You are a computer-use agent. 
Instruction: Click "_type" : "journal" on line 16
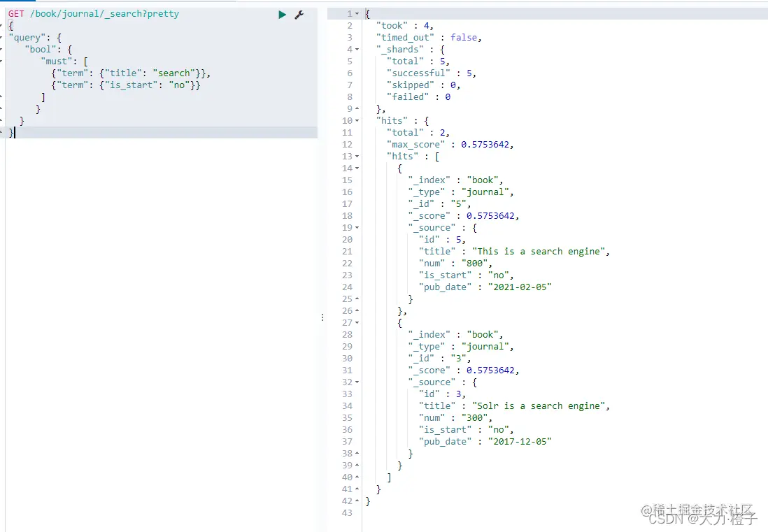(x=461, y=192)
